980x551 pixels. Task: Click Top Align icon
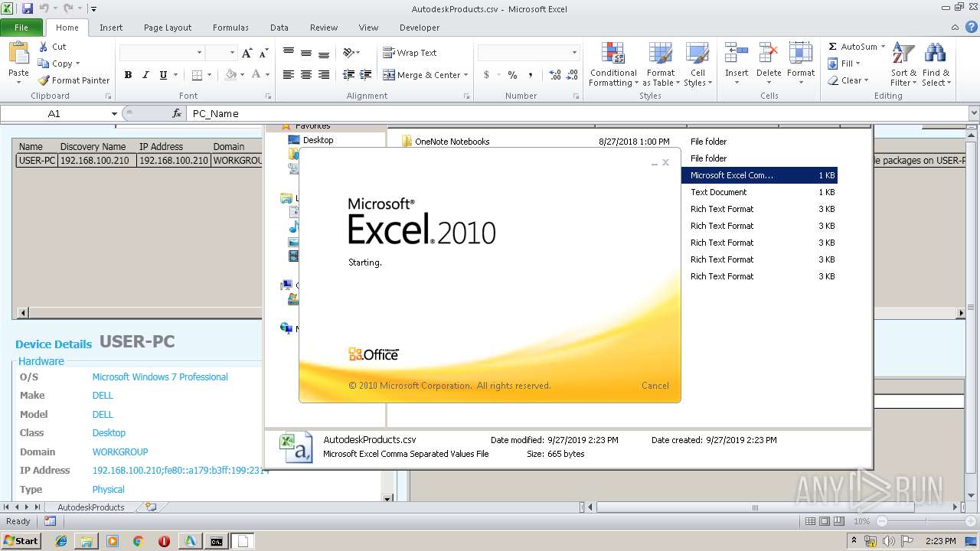(289, 53)
